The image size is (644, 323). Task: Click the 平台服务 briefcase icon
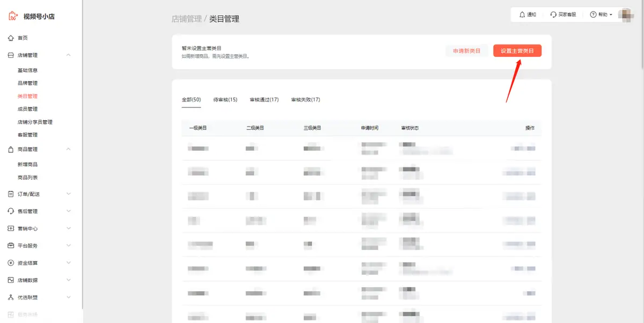click(x=11, y=246)
